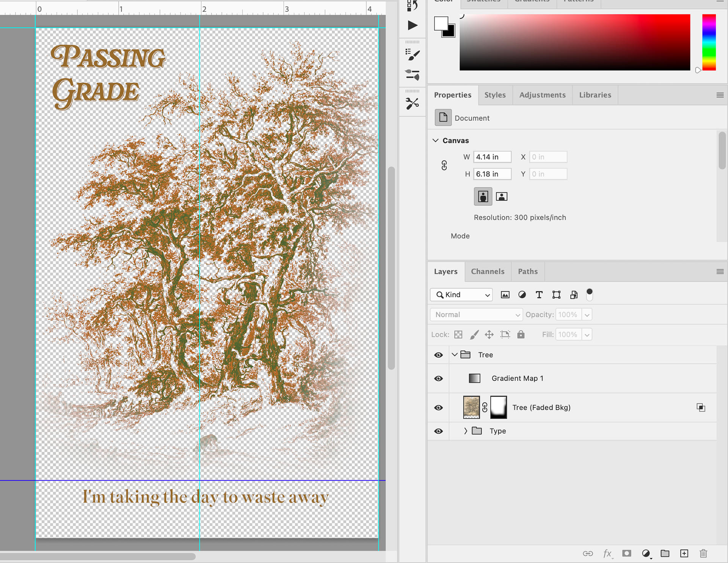Hide the Gradient Map 1 layer
The height and width of the screenshot is (563, 728).
point(438,378)
